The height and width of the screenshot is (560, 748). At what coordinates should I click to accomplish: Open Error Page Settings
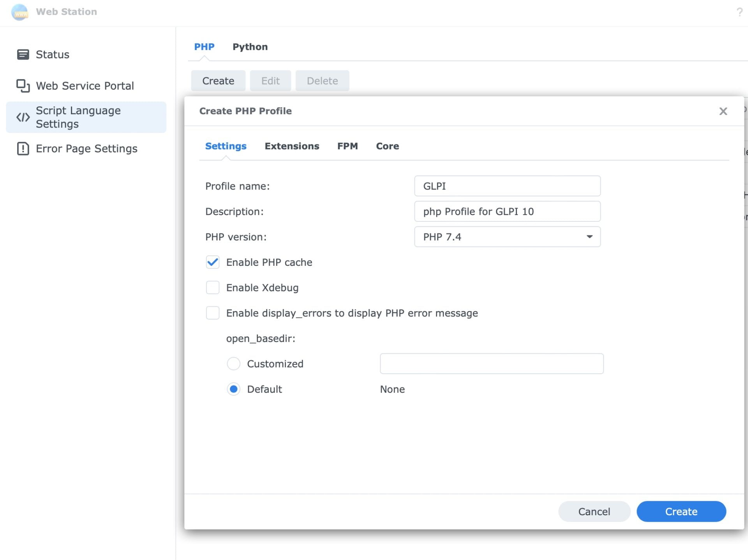click(x=86, y=148)
